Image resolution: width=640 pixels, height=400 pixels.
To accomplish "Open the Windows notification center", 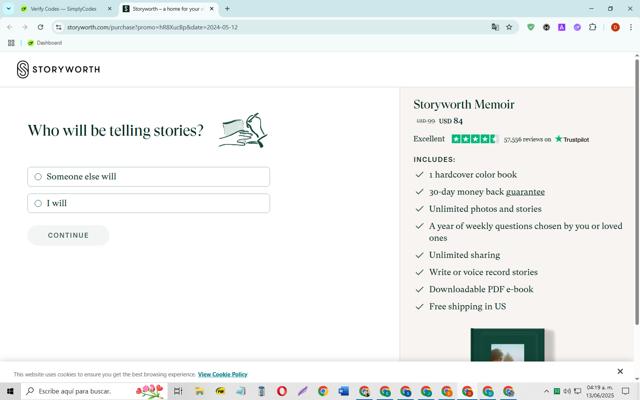I will tap(625, 391).
